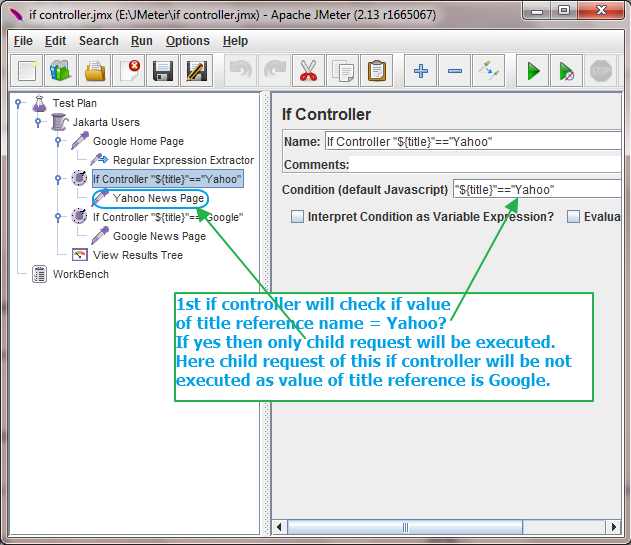The height and width of the screenshot is (545, 631).
Task: Click the Save As pencil-floppy icon
Action: (197, 71)
